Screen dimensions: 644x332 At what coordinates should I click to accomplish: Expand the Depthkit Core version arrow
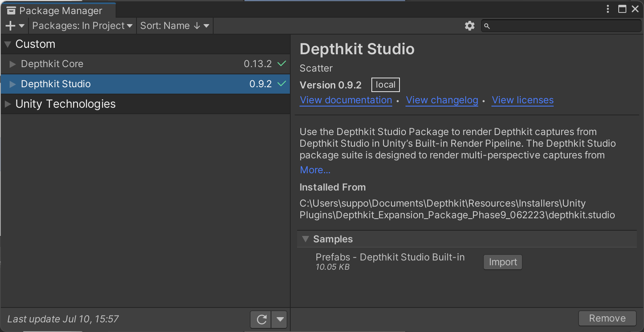pos(12,64)
